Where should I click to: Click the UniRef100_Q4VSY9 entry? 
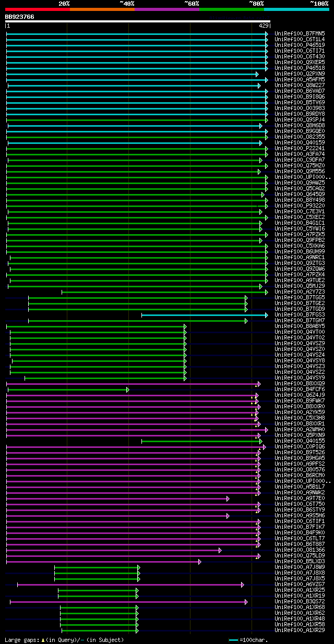300,378
